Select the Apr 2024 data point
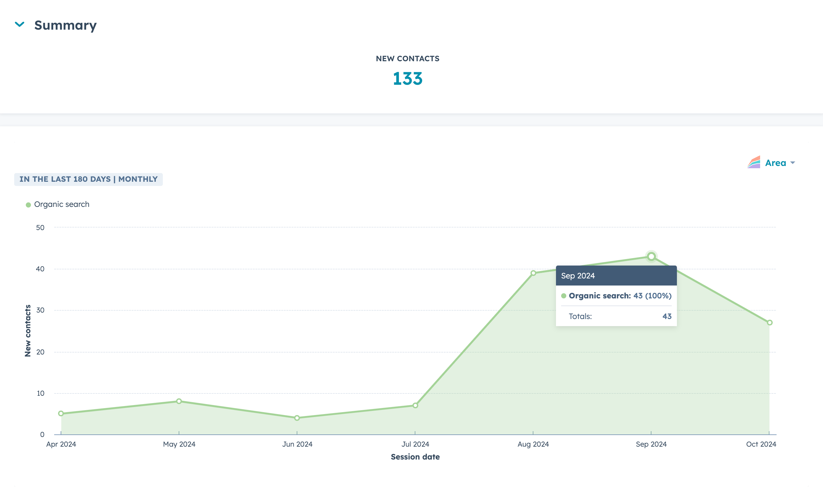 point(61,413)
